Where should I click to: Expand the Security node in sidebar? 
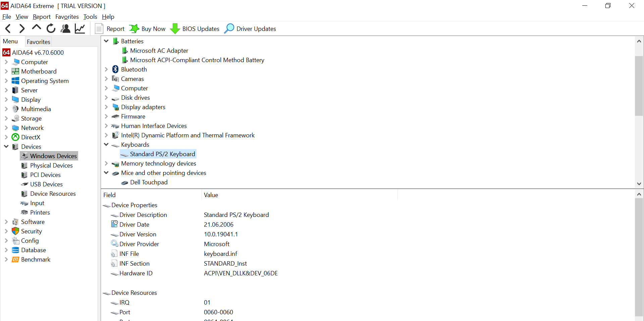tap(6, 231)
